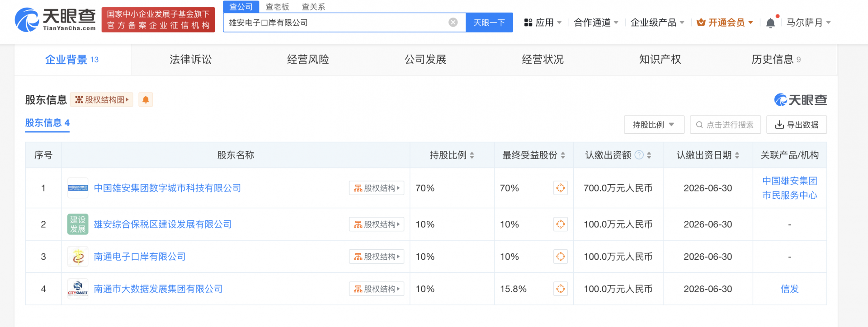Open 南通市大数据发展集团 company logo

[x=78, y=289]
